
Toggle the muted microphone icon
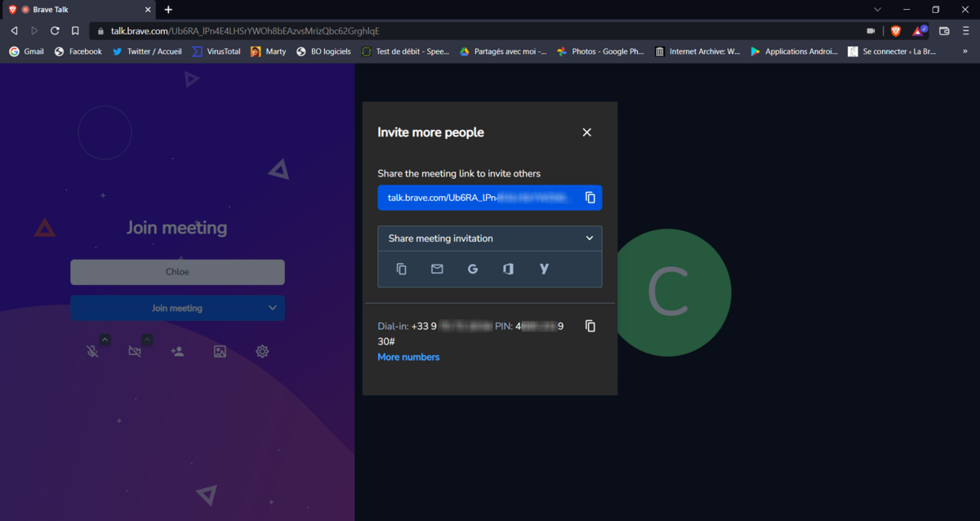click(92, 351)
